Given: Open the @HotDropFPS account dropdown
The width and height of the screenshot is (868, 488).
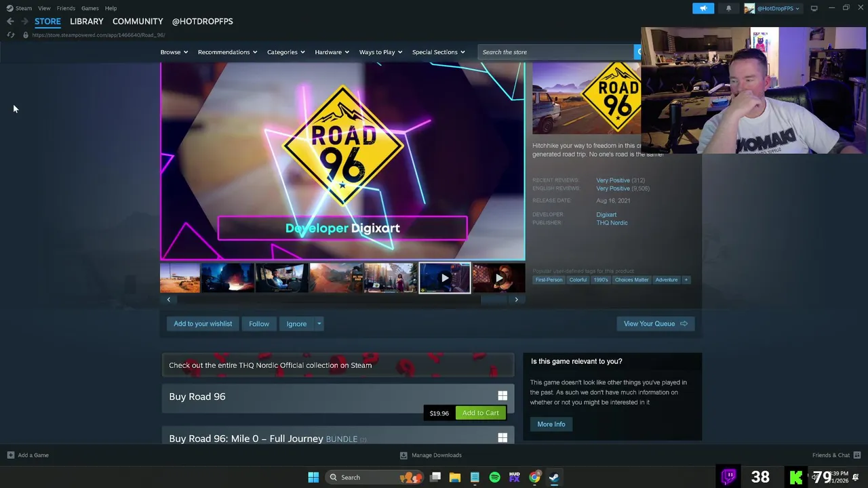Looking at the screenshot, I should click(772, 8).
